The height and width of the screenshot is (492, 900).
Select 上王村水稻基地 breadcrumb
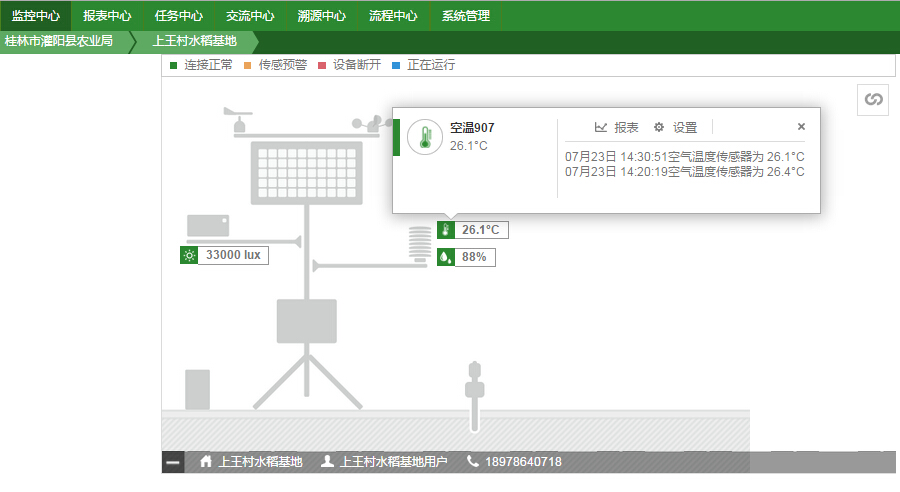(x=195, y=42)
